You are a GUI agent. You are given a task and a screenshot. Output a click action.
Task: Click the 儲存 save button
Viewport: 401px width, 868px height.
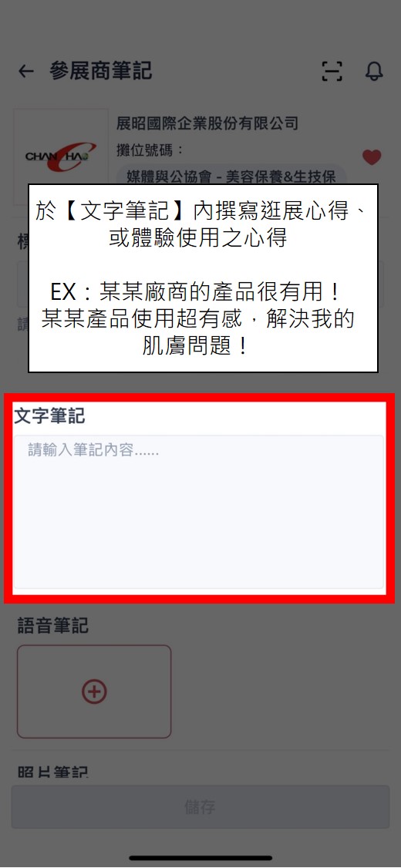coord(200,806)
